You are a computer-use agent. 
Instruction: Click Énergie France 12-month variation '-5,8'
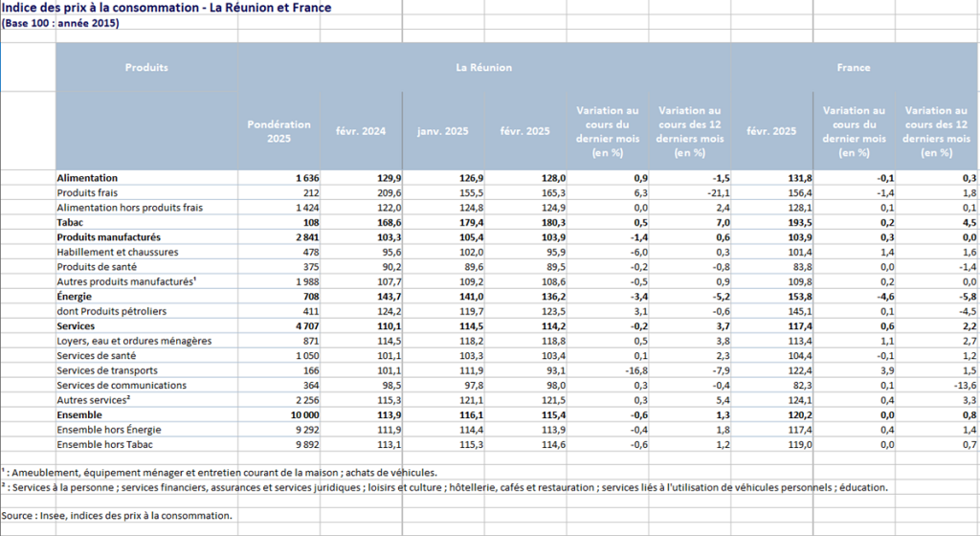tap(968, 297)
